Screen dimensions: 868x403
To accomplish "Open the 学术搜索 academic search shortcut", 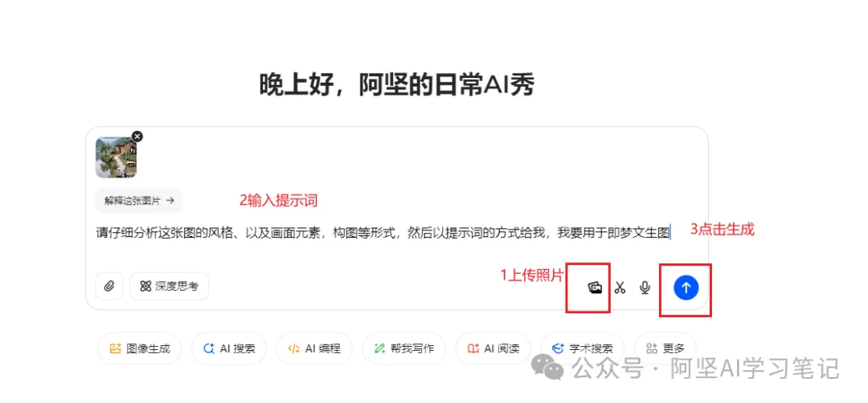I will pos(583,349).
